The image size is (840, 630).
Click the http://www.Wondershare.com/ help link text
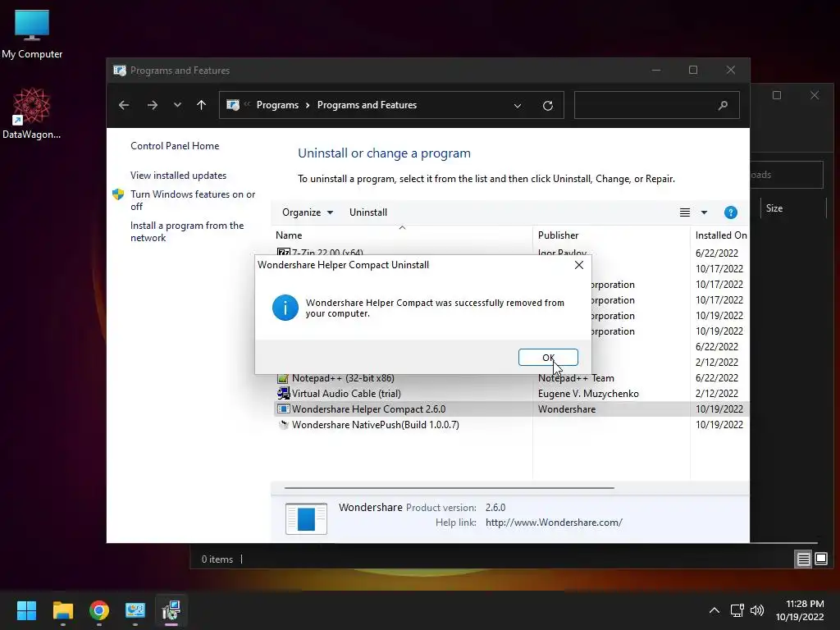tap(554, 523)
